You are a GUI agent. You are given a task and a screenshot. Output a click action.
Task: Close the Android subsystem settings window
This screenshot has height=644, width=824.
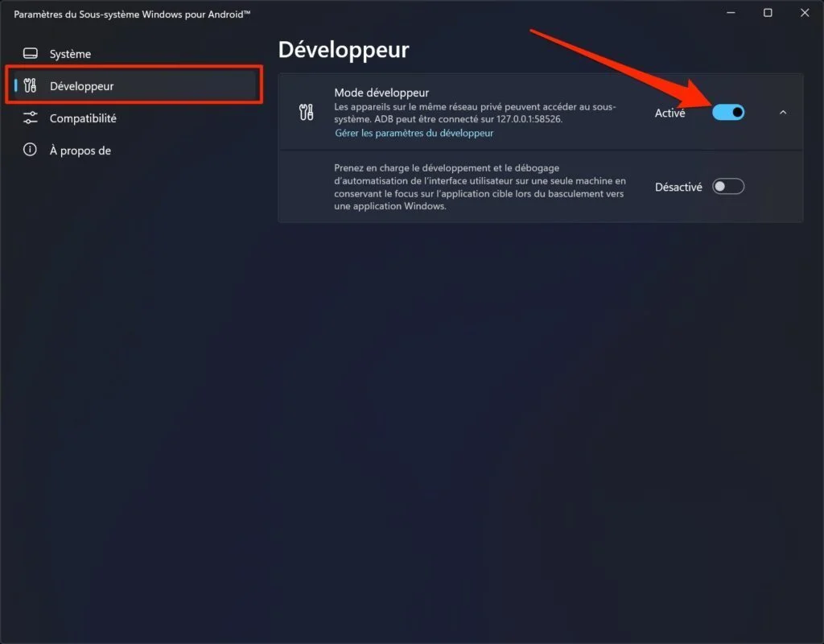[x=805, y=13]
